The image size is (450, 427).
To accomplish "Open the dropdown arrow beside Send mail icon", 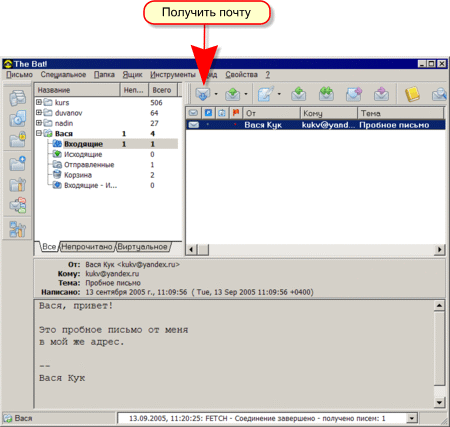I will pyautogui.click(x=246, y=94).
